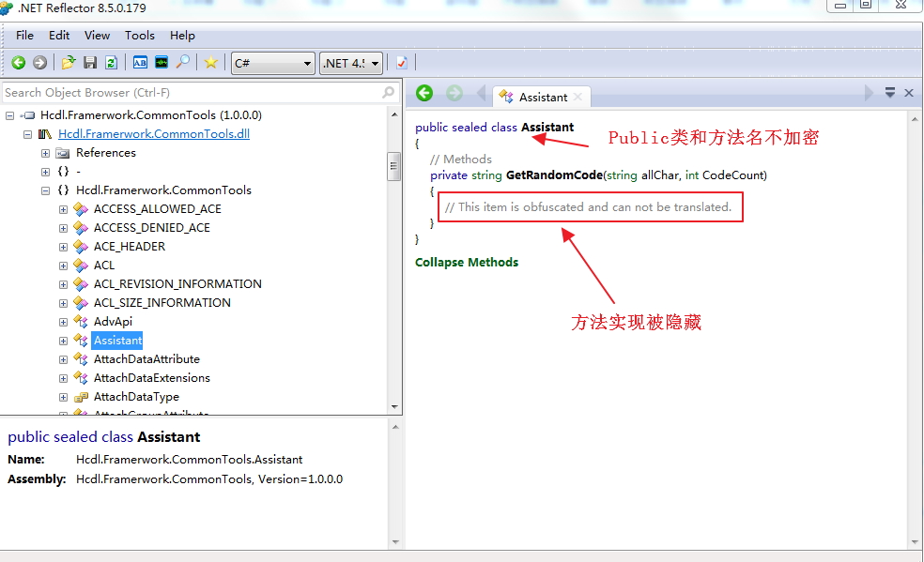This screenshot has height=562, width=924.
Task: Open the Help menu
Action: [183, 36]
